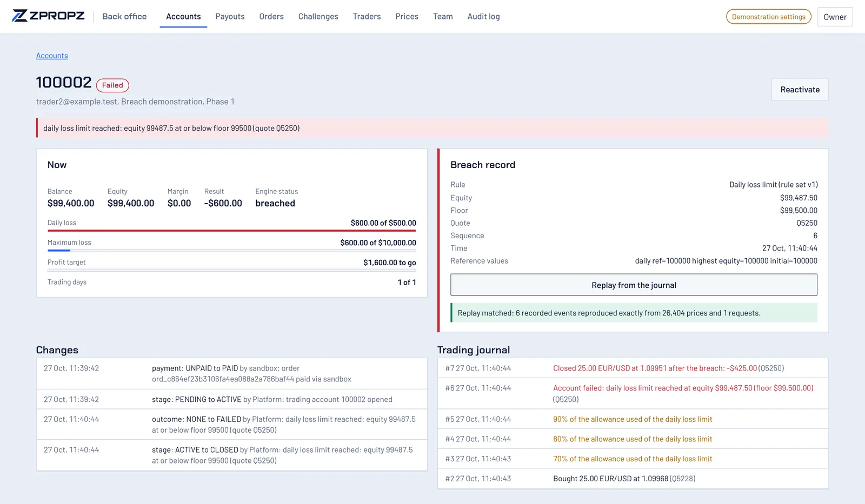Select the account number 100002 heading
This screenshot has width=865, height=504.
pyautogui.click(x=64, y=83)
